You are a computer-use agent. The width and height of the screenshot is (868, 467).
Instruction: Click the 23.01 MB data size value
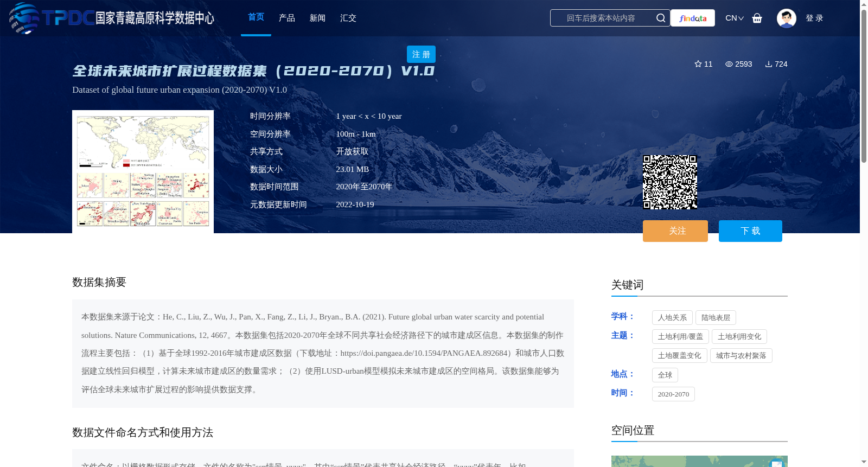click(x=352, y=169)
